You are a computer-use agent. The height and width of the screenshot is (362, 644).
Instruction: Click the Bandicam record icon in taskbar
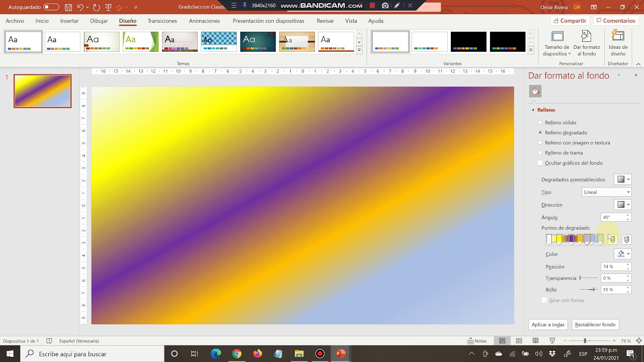pyautogui.click(x=319, y=354)
